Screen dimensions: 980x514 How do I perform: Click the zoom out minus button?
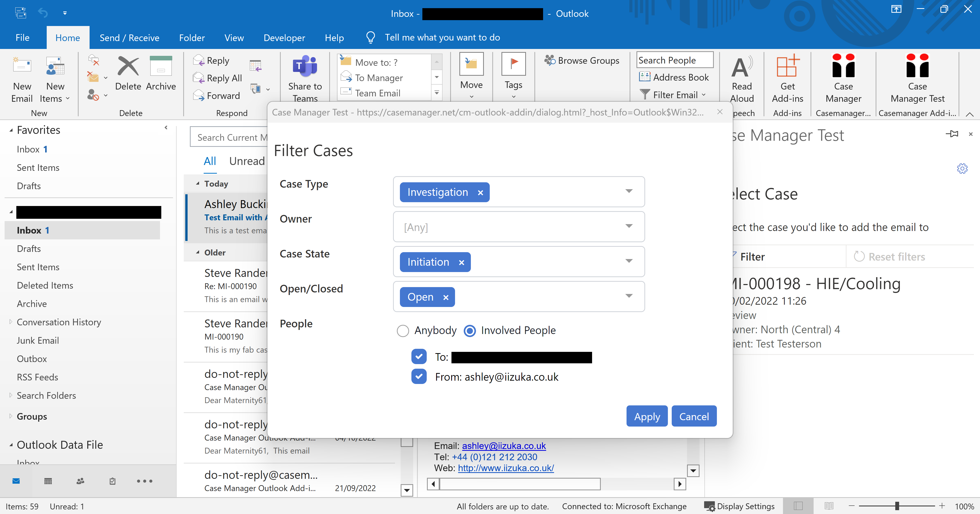(852, 506)
